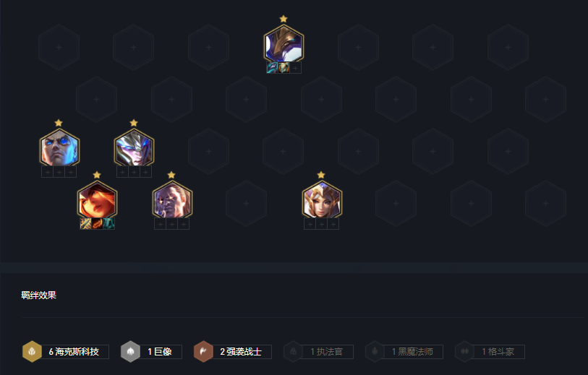Click the 2 强袭战士 trait badge
The height and width of the screenshot is (375, 588).
click(x=232, y=351)
